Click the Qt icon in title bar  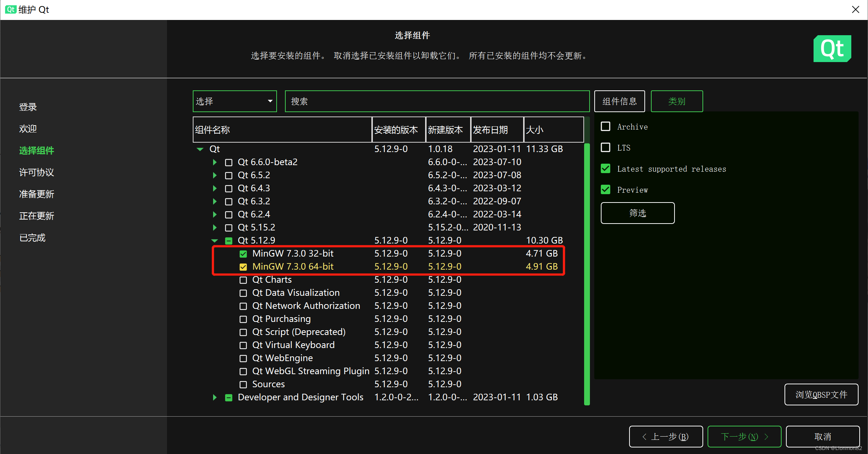point(10,9)
